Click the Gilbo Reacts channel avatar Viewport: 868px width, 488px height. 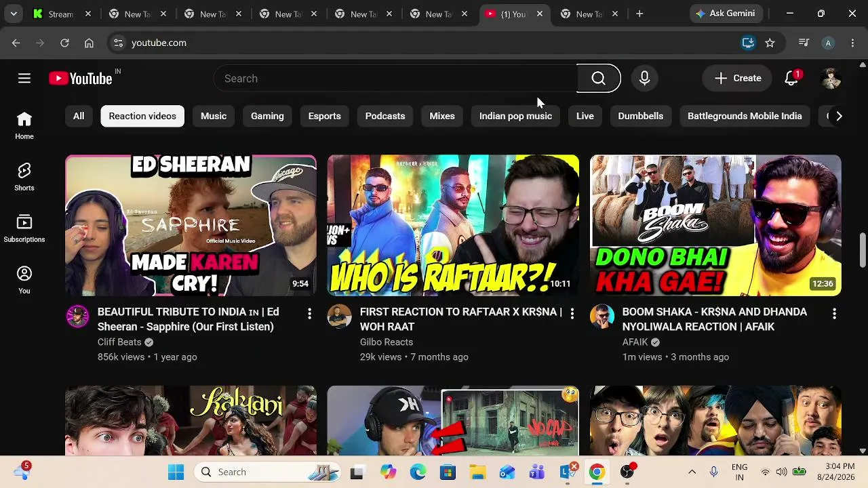click(340, 316)
